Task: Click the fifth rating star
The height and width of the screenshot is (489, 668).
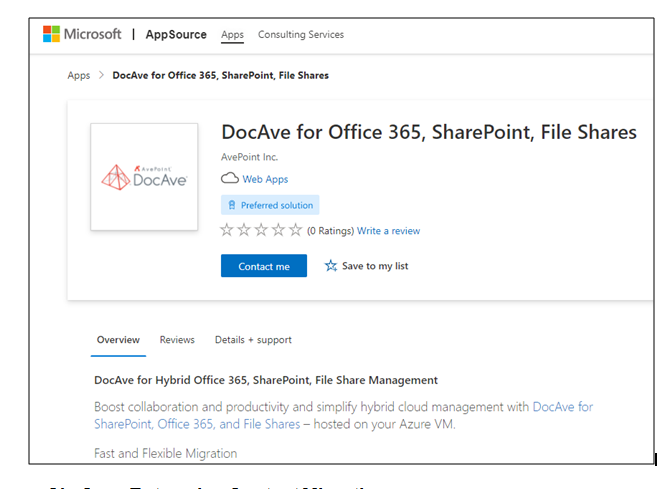Action: (295, 230)
